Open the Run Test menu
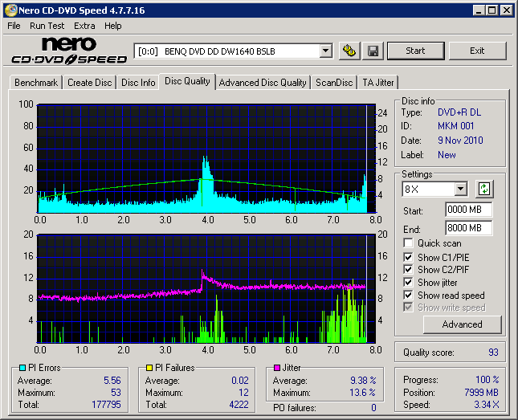This screenshot has height=420, width=518. tap(47, 26)
